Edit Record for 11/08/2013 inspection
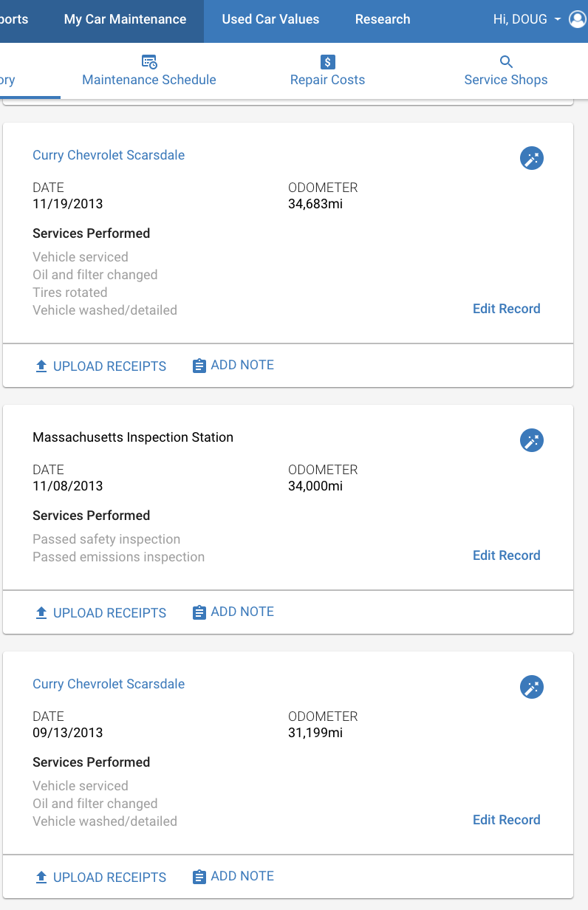Image resolution: width=588 pixels, height=910 pixels. 507,555
